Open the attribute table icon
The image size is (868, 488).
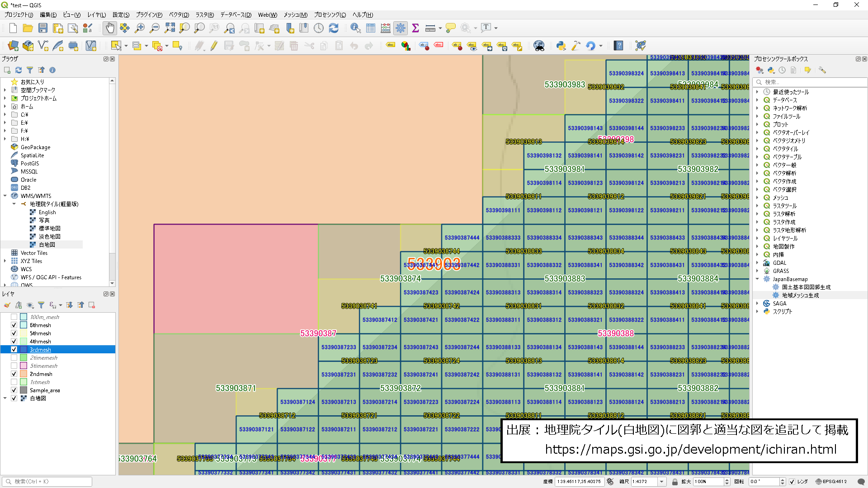[371, 28]
